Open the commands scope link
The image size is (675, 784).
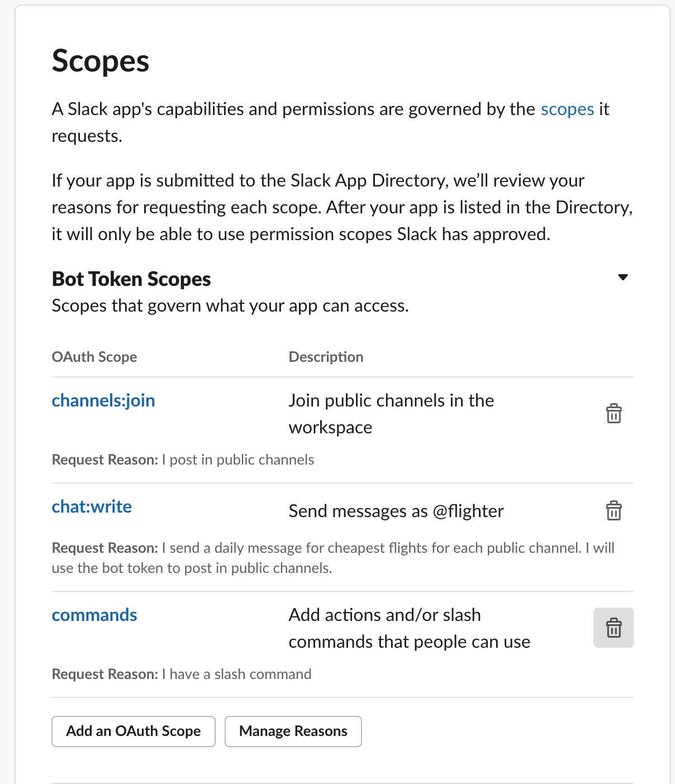(94, 615)
